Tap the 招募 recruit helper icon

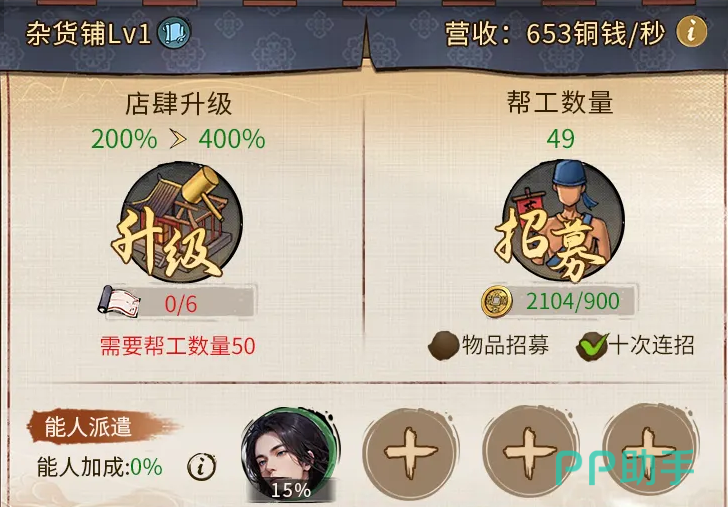[x=560, y=221]
